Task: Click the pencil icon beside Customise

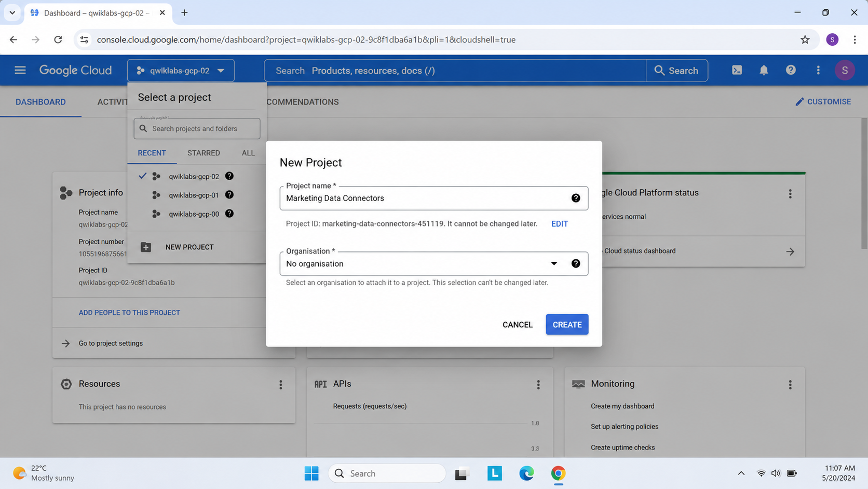Action: pos(799,102)
